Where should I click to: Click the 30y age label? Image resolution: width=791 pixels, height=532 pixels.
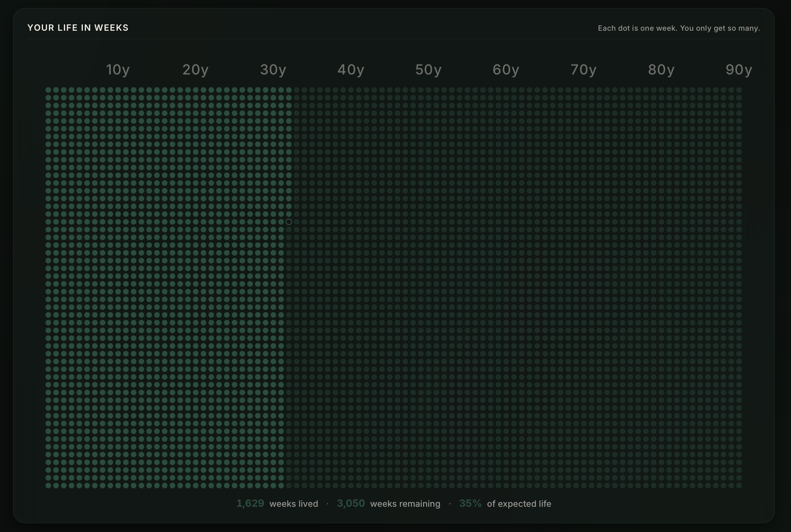[x=273, y=70]
